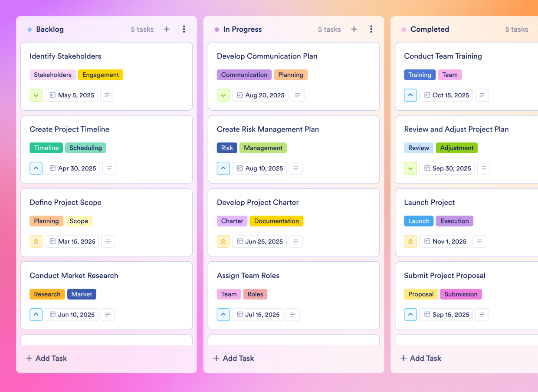
Task: Open the priority chevron on Conduct Team Training
Action: [410, 95]
